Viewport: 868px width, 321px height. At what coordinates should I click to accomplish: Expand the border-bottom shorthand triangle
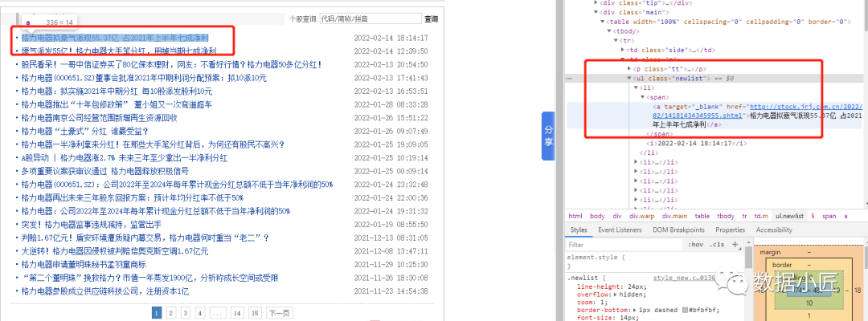(635, 311)
